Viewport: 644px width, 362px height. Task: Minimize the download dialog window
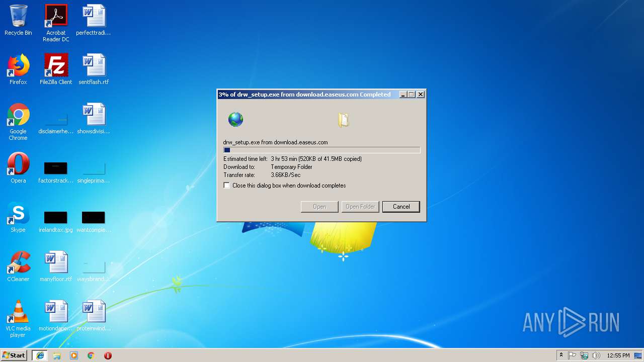coord(403,95)
